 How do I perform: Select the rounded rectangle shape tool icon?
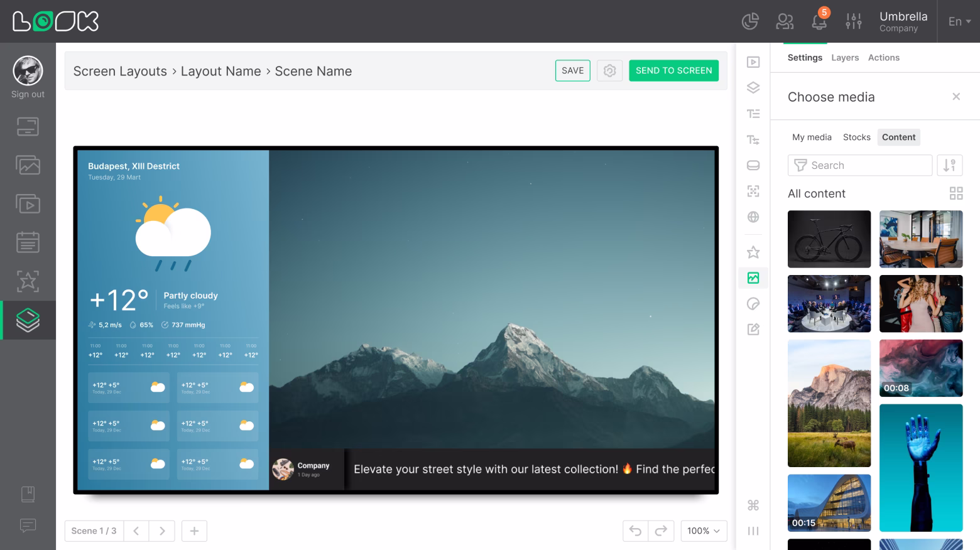tap(753, 165)
